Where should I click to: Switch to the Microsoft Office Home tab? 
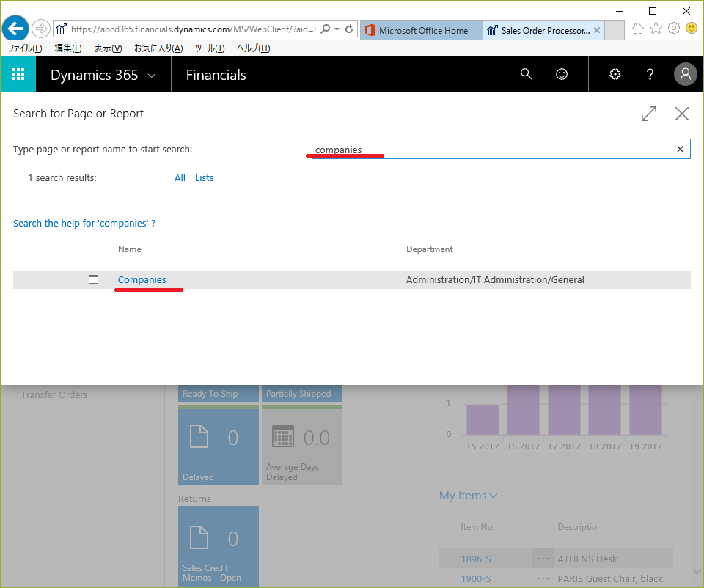(x=422, y=30)
